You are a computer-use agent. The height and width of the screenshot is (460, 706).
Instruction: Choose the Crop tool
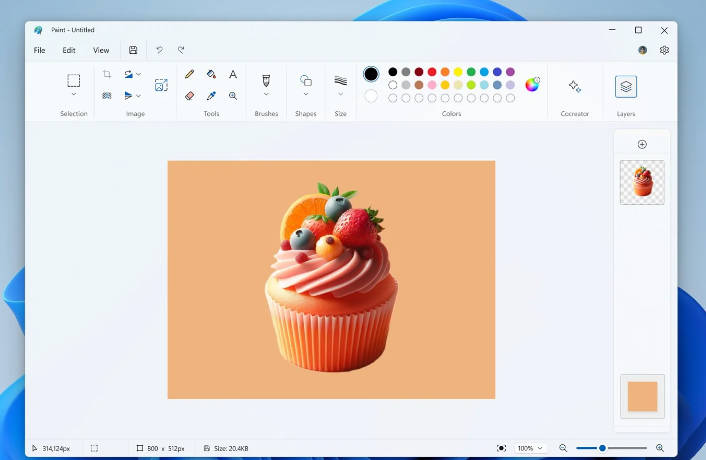[x=107, y=74]
